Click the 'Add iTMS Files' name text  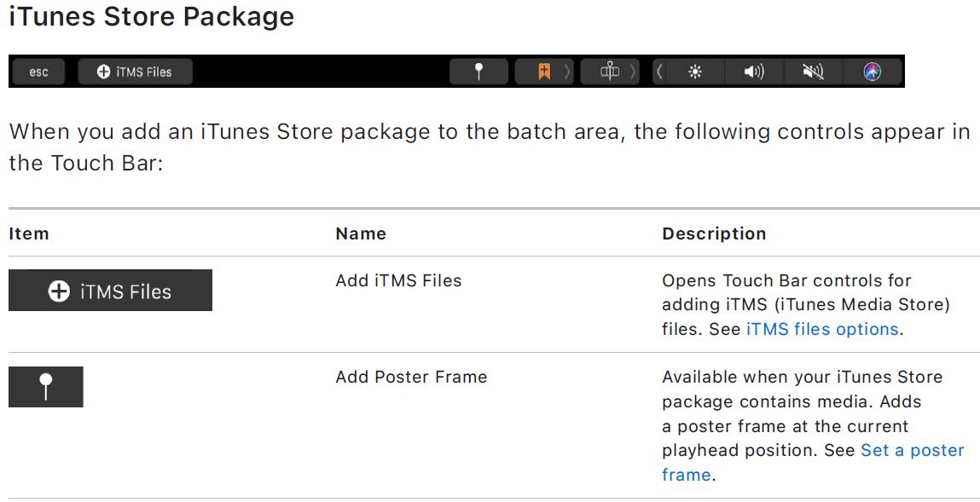tap(398, 280)
